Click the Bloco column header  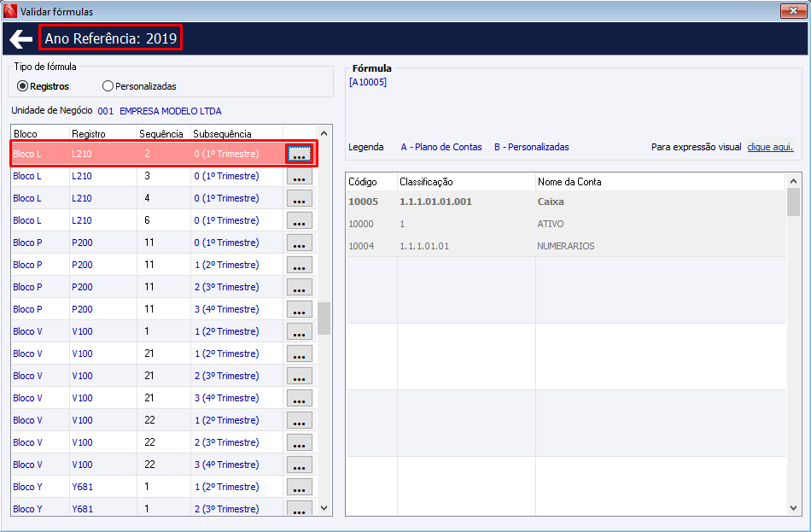click(x=40, y=133)
